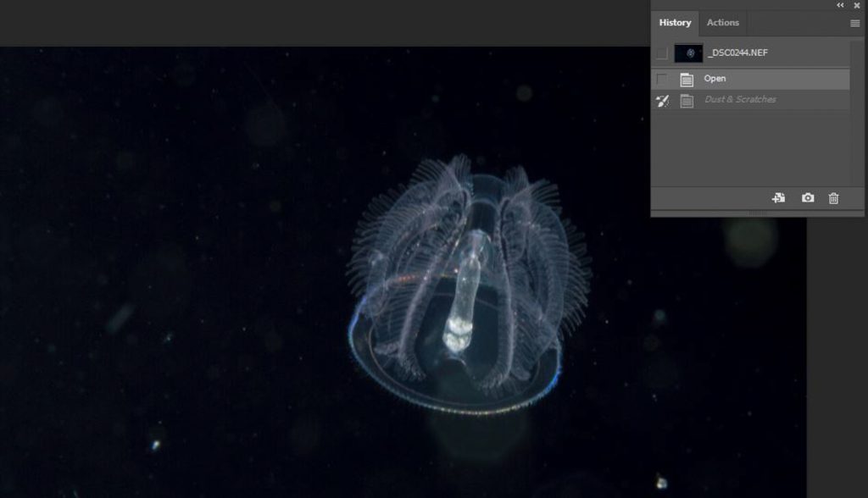
Task: Switch to the History tab
Action: coord(674,22)
